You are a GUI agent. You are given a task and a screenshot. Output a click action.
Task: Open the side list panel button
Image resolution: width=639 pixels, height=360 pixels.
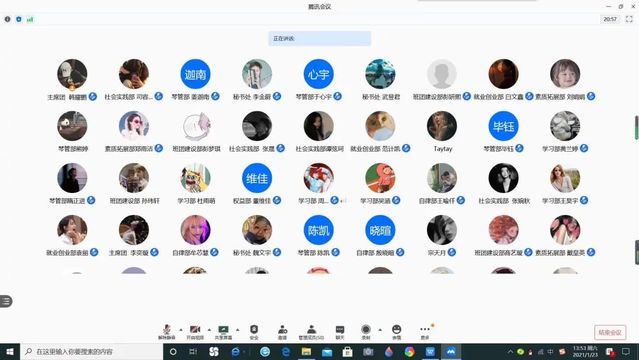(x=6, y=301)
